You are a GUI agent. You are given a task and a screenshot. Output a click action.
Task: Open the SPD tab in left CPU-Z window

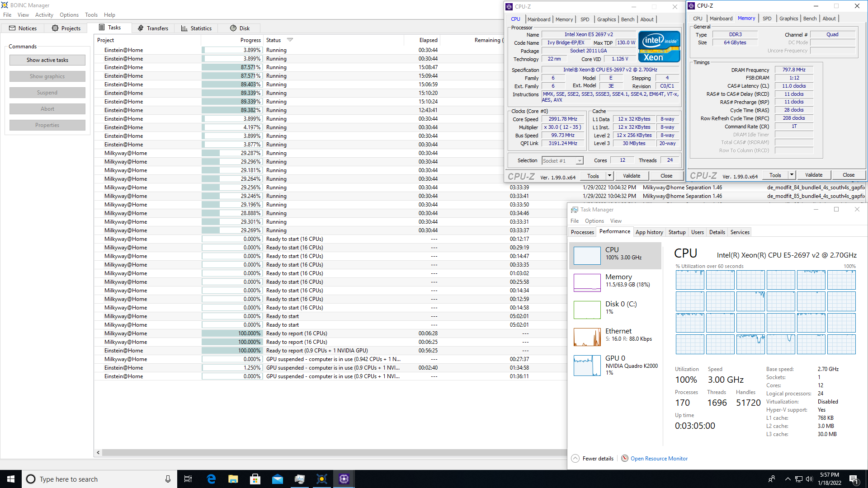coord(585,19)
